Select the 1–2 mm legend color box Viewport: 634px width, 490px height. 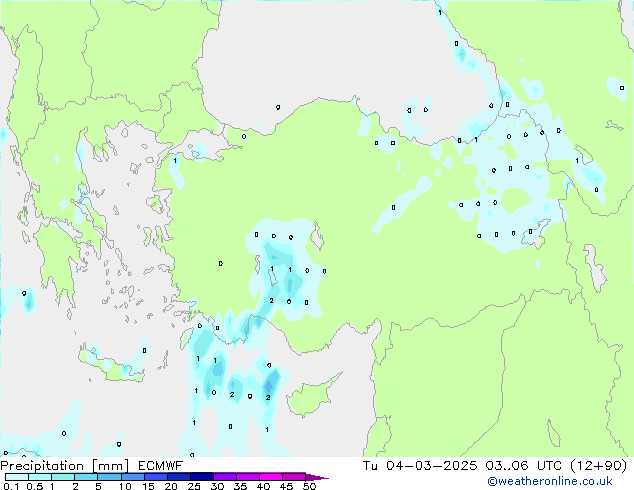(x=63, y=477)
